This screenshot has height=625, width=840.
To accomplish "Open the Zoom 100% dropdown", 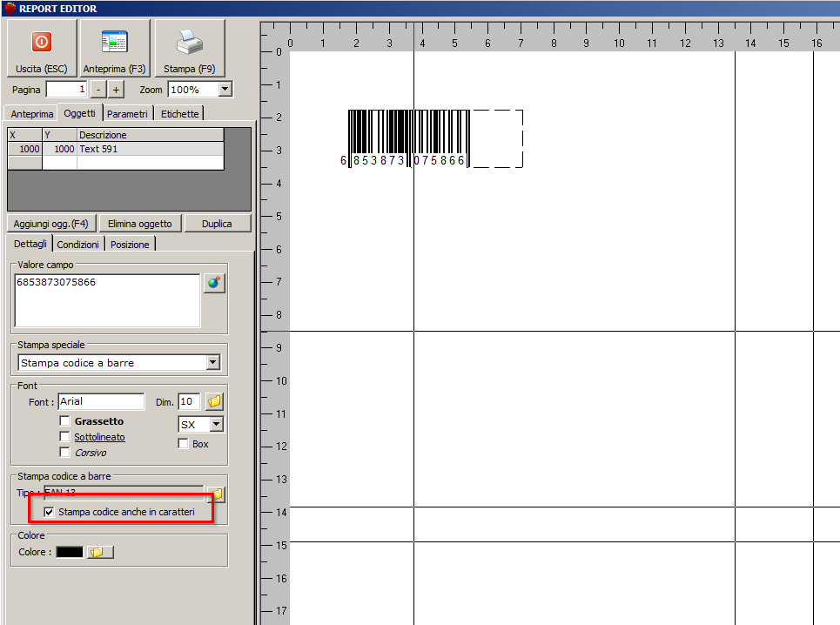I will [x=225, y=89].
